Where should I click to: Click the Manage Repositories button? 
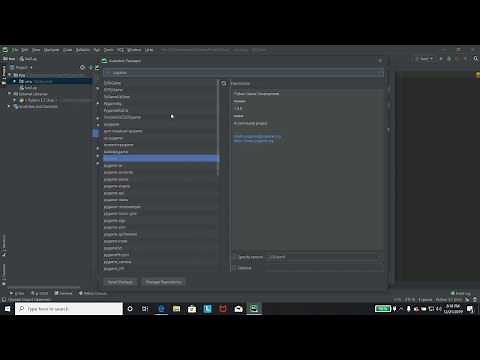[164, 282]
